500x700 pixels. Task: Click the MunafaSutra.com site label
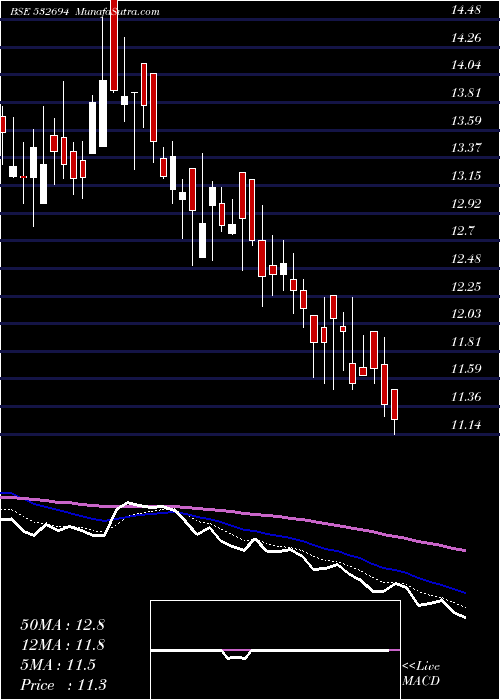118,12
